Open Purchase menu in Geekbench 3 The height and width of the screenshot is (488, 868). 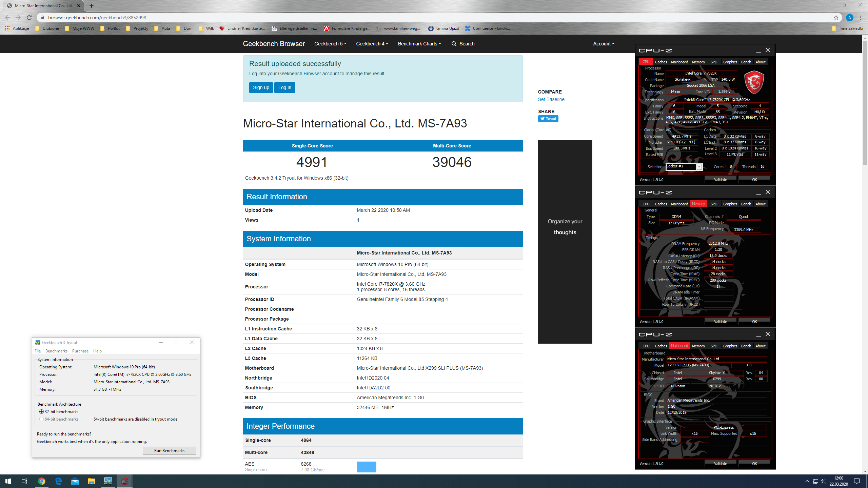[80, 351]
